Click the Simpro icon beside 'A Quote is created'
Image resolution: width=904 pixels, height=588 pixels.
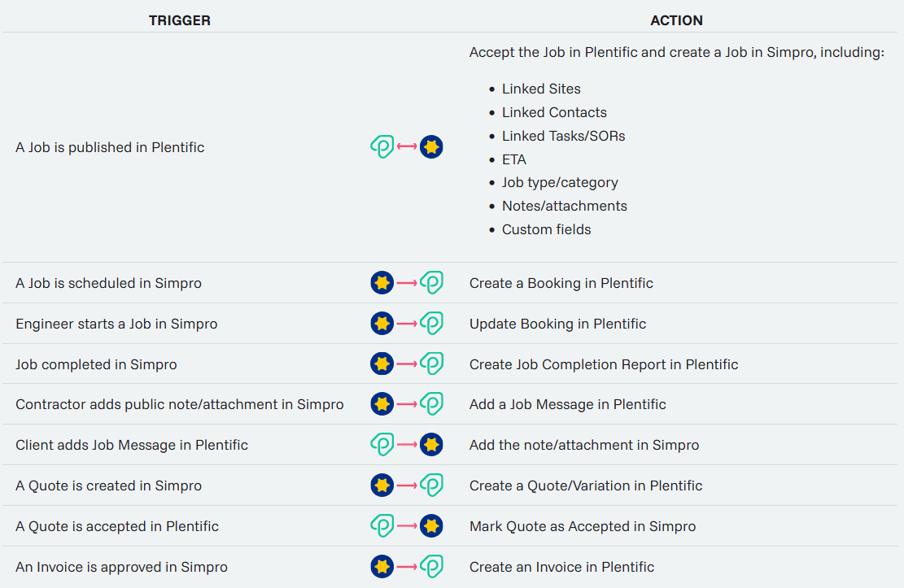coord(382,486)
